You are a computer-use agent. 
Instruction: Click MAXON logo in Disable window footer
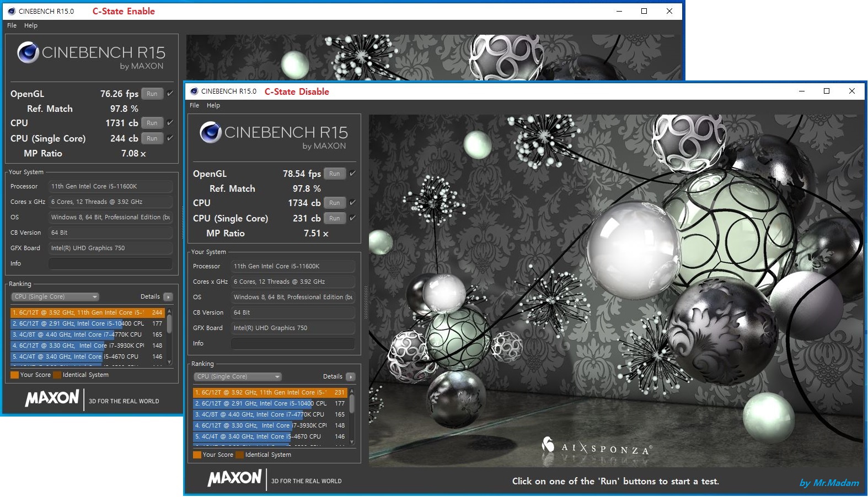point(234,478)
